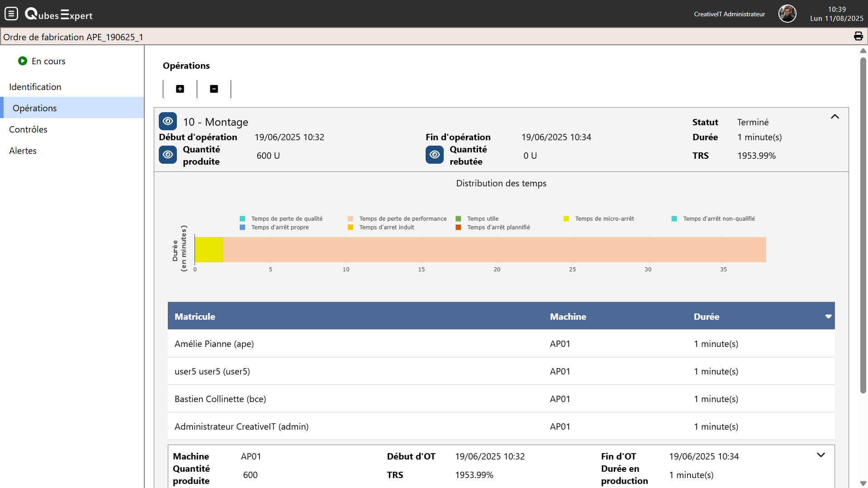Click CreativeIT Administrateur user name

tap(729, 14)
